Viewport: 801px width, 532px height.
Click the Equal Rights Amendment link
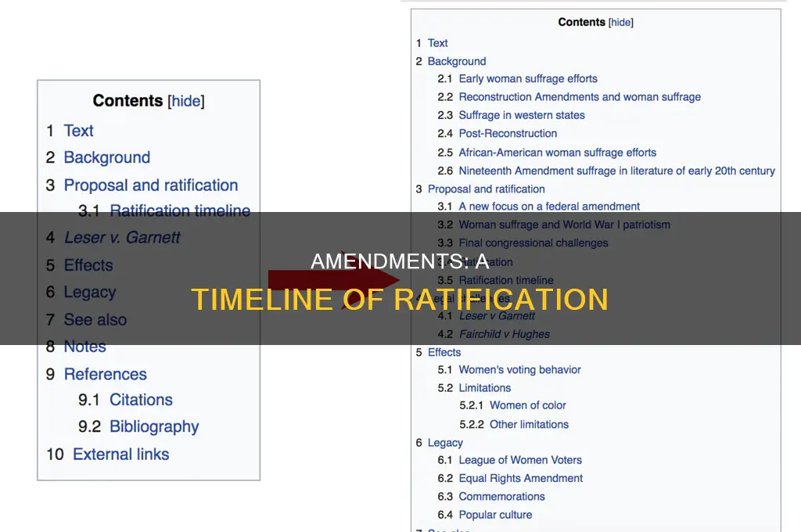point(521,478)
